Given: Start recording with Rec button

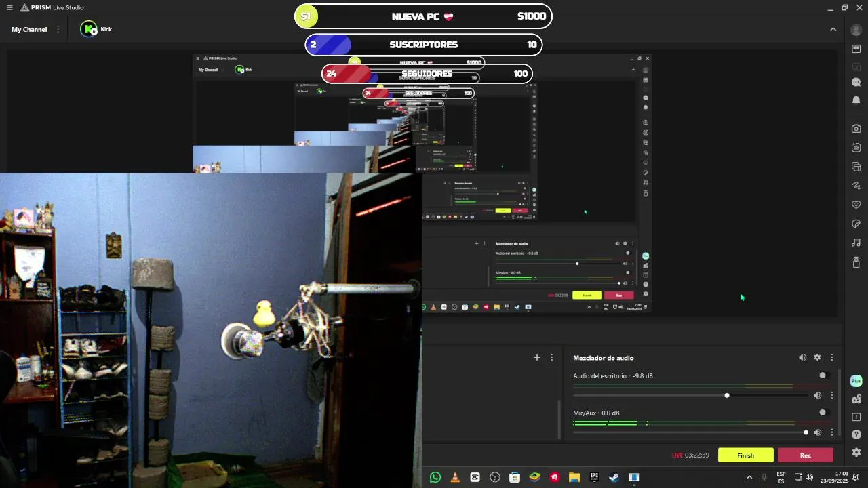Looking at the screenshot, I should [806, 455].
